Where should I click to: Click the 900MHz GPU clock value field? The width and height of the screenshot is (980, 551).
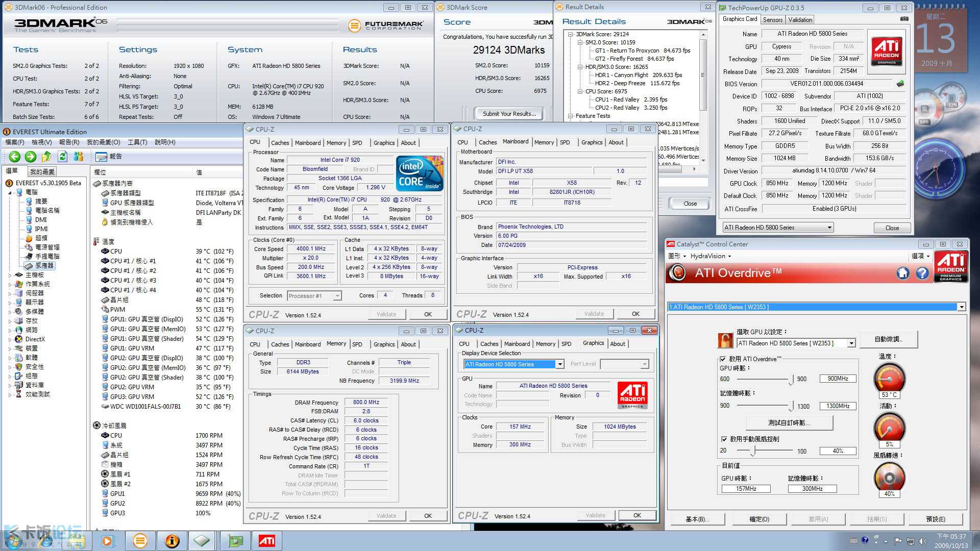[x=838, y=379]
